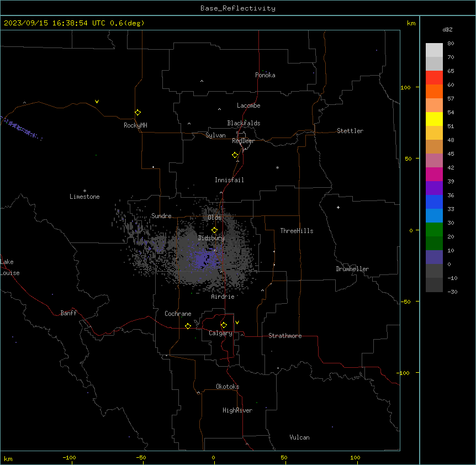Screen dimensions: 476x465
Task: Click the yellow diamond marker above RockyMH
Action: (x=137, y=113)
